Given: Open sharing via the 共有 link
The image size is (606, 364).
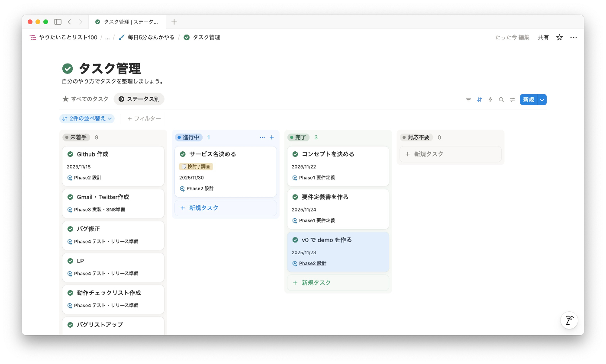Looking at the screenshot, I should coord(543,37).
